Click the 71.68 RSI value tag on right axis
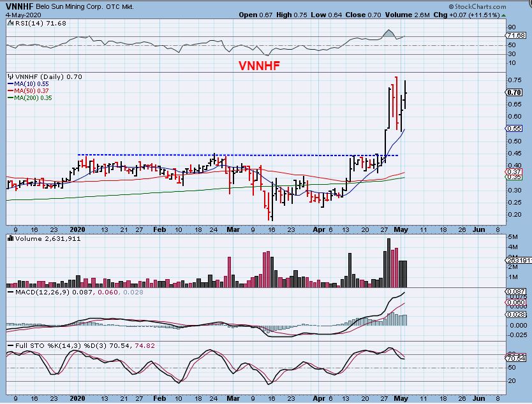The width and height of the screenshot is (532, 404). pos(516,35)
